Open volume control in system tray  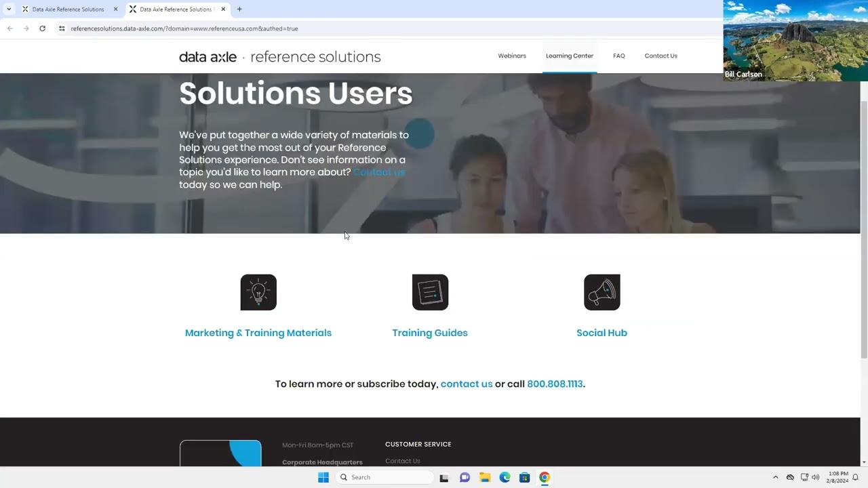pyautogui.click(x=815, y=477)
